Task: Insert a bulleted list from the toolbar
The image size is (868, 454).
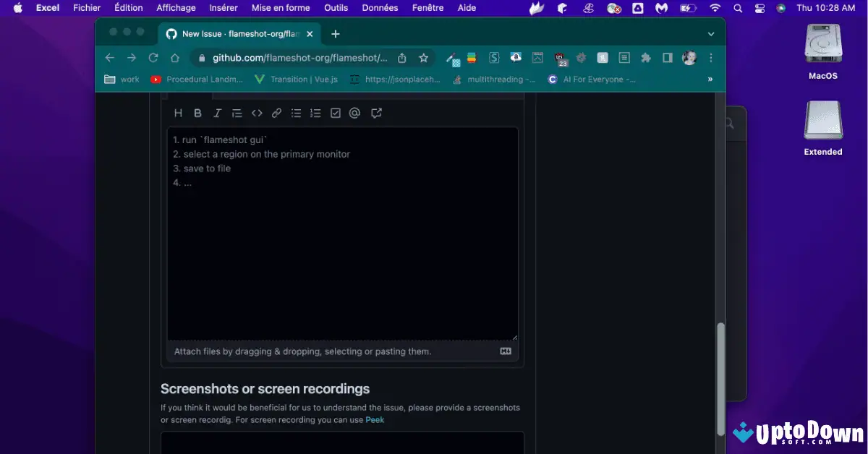Action: click(x=296, y=113)
